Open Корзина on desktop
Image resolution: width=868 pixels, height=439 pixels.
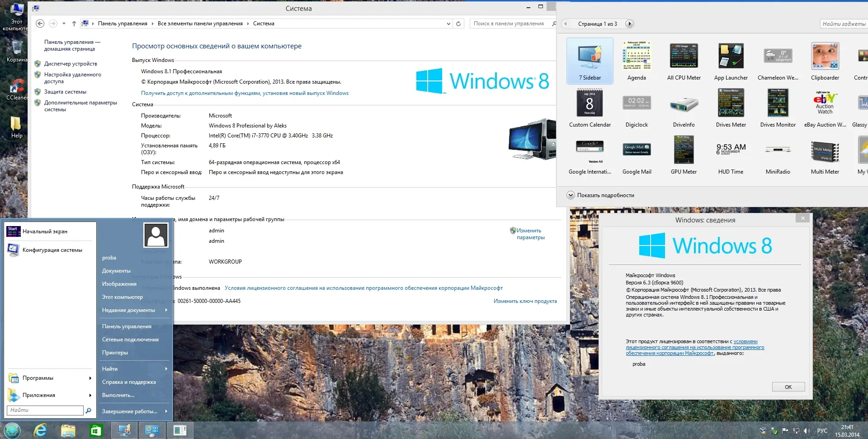coord(17,51)
